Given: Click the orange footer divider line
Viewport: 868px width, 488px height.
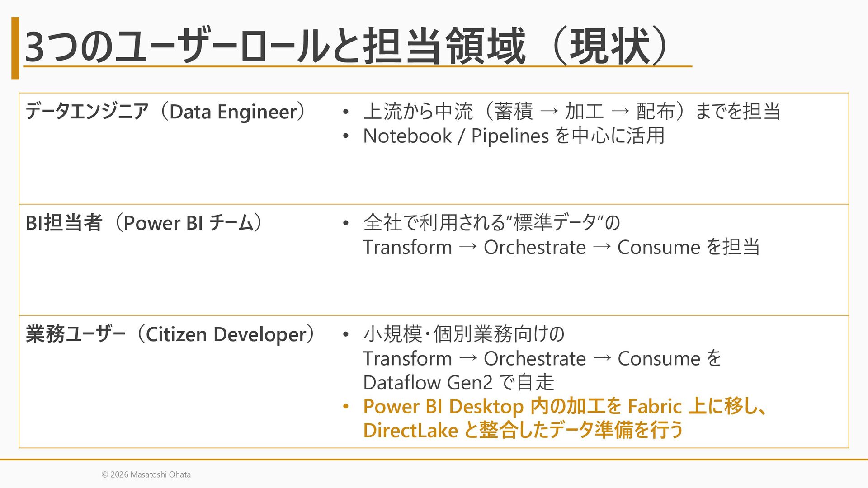Looking at the screenshot, I should point(434,460).
